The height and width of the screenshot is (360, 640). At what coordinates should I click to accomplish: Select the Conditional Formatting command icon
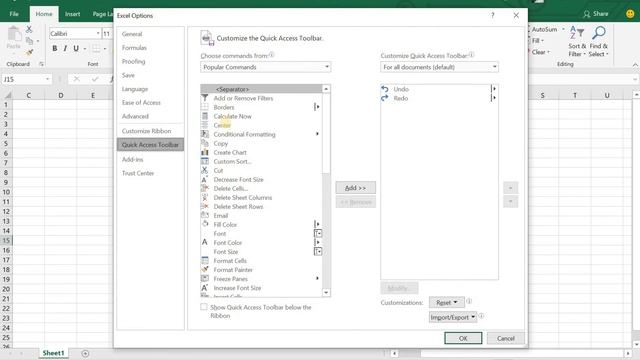[205, 134]
